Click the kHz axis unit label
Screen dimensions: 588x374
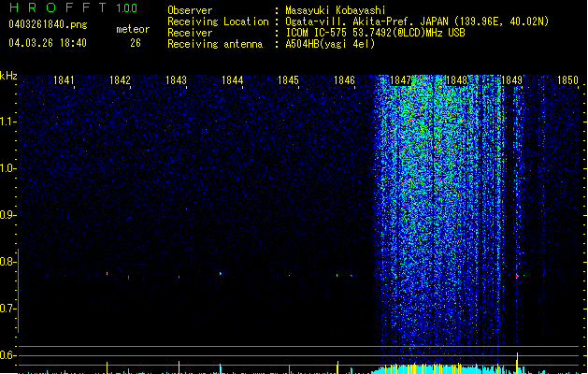8,76
